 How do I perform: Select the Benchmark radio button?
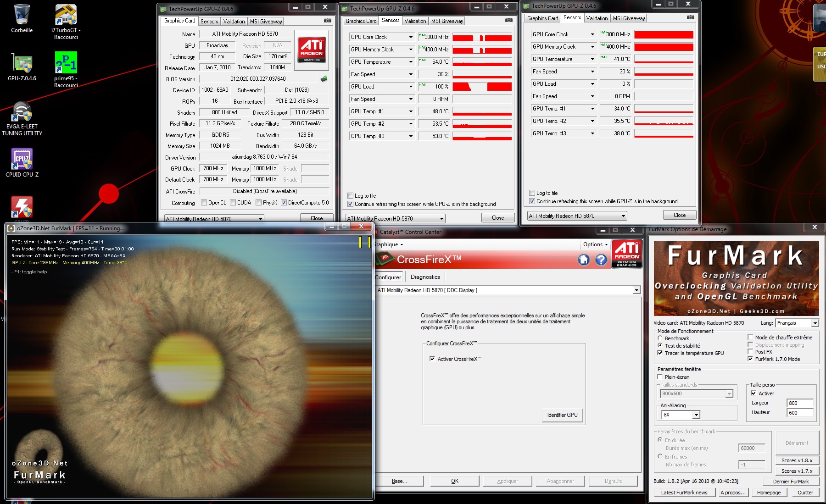point(660,338)
